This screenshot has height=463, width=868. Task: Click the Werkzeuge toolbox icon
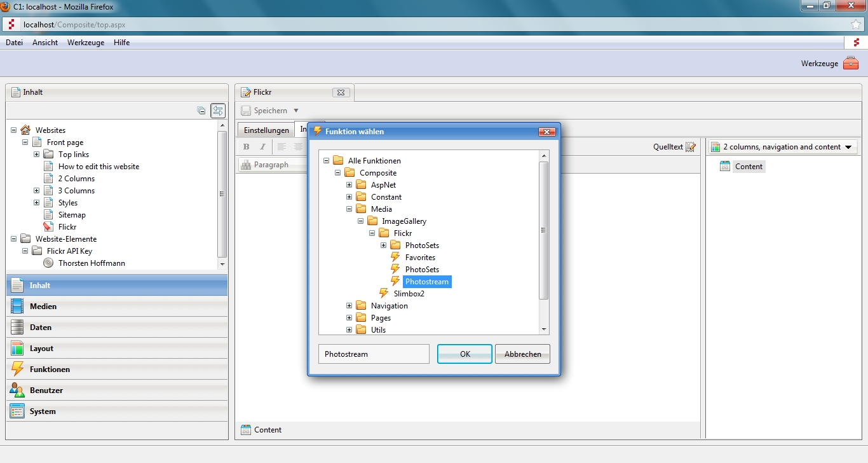coord(850,63)
